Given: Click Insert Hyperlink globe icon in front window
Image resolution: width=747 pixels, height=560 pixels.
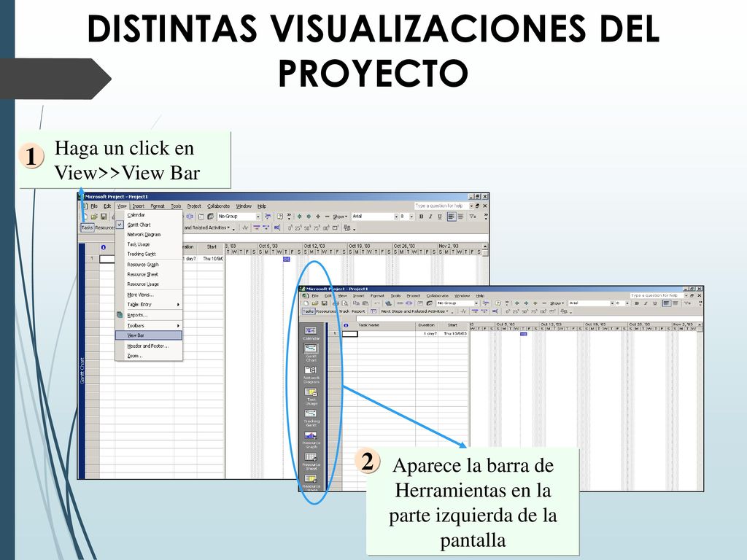Looking at the screenshot, I should point(389,303).
